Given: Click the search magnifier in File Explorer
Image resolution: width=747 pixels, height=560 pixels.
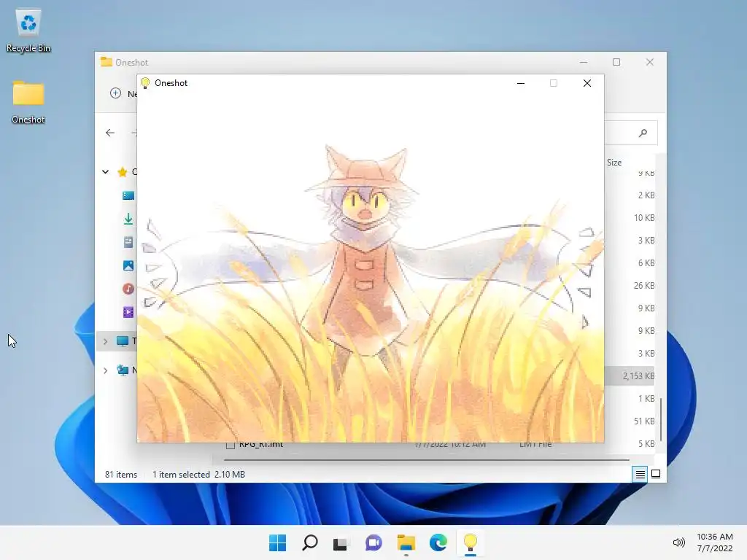Looking at the screenshot, I should pyautogui.click(x=643, y=133).
